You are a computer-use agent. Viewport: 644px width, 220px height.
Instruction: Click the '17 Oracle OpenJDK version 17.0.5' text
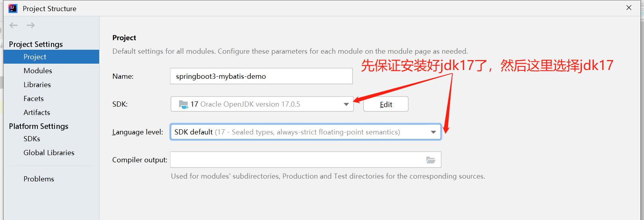click(x=245, y=104)
